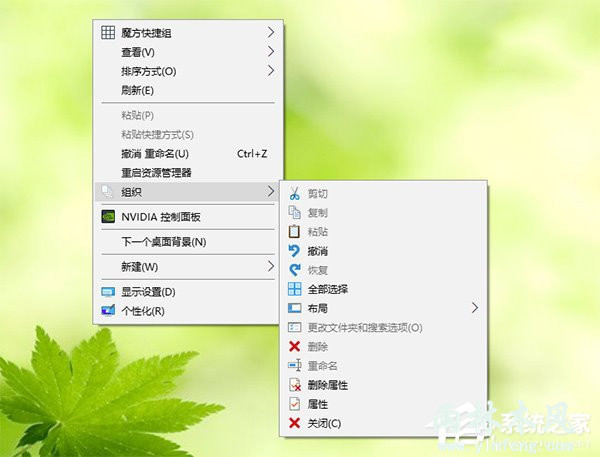This screenshot has width=600, height=457.
Task: Click the clipboard icon for 粘贴
Action: click(294, 231)
